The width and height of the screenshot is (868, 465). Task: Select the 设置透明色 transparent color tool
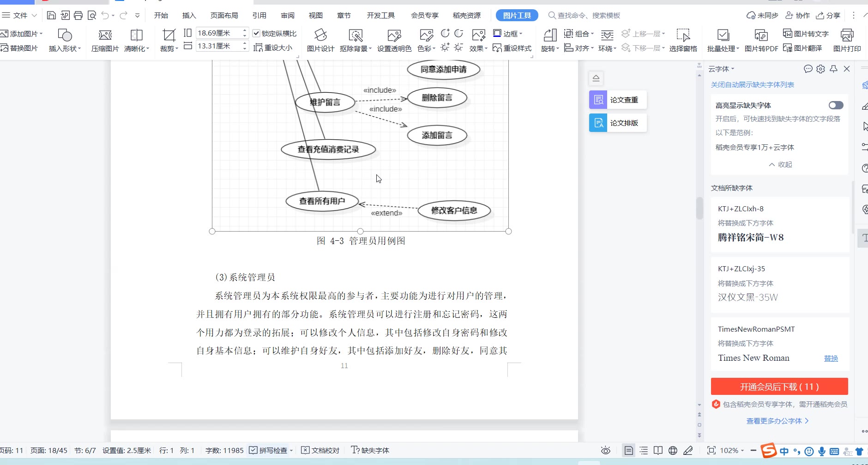click(x=394, y=36)
